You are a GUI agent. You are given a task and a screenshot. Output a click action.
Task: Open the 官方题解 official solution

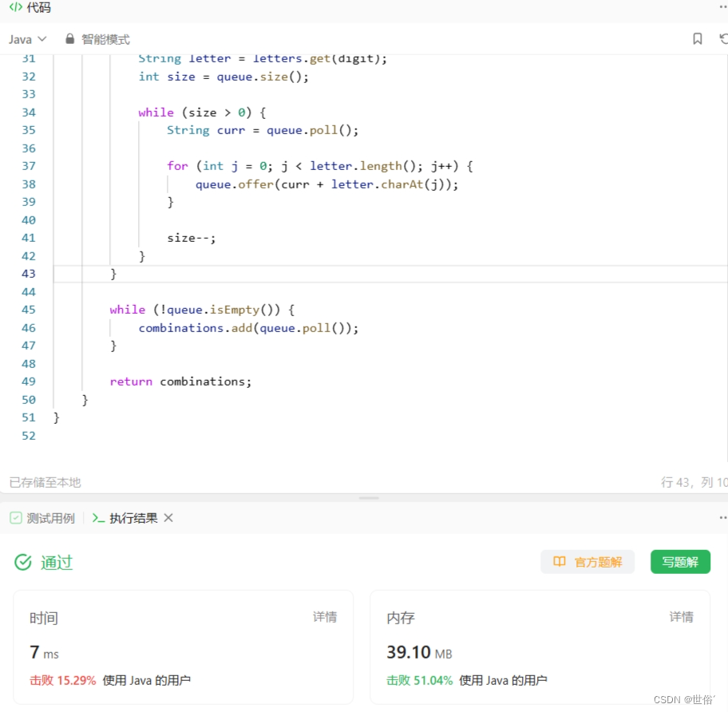[588, 562]
